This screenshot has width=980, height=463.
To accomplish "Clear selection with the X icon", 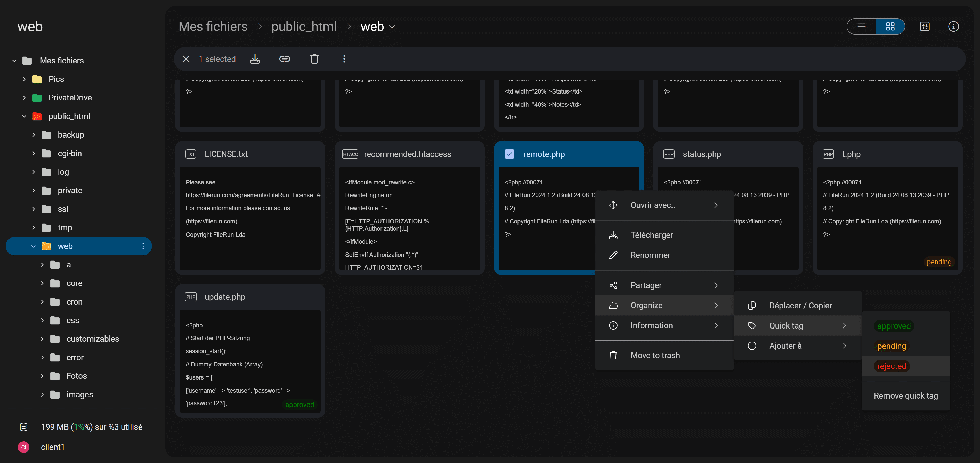I will point(186,59).
